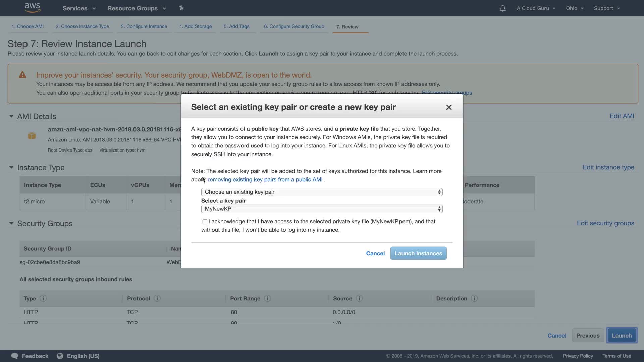This screenshot has height=362, width=644.
Task: Close the key pair dialog with X
Action: 449,107
